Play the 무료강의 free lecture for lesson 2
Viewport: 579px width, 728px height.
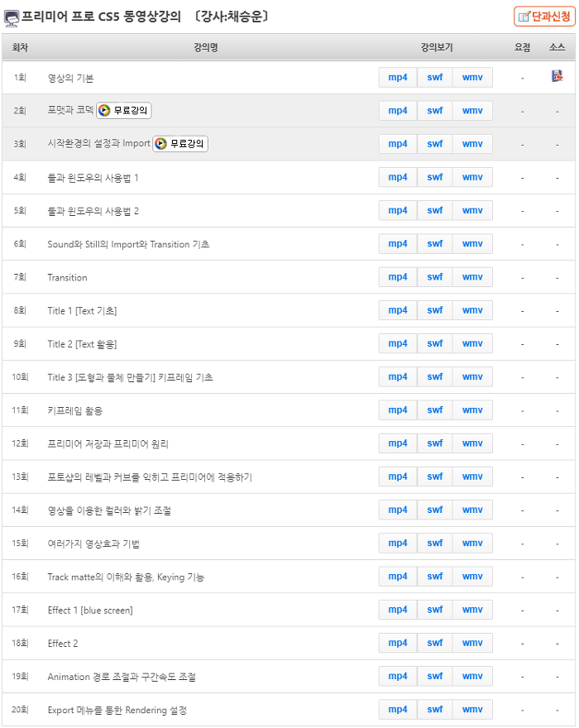123,111
